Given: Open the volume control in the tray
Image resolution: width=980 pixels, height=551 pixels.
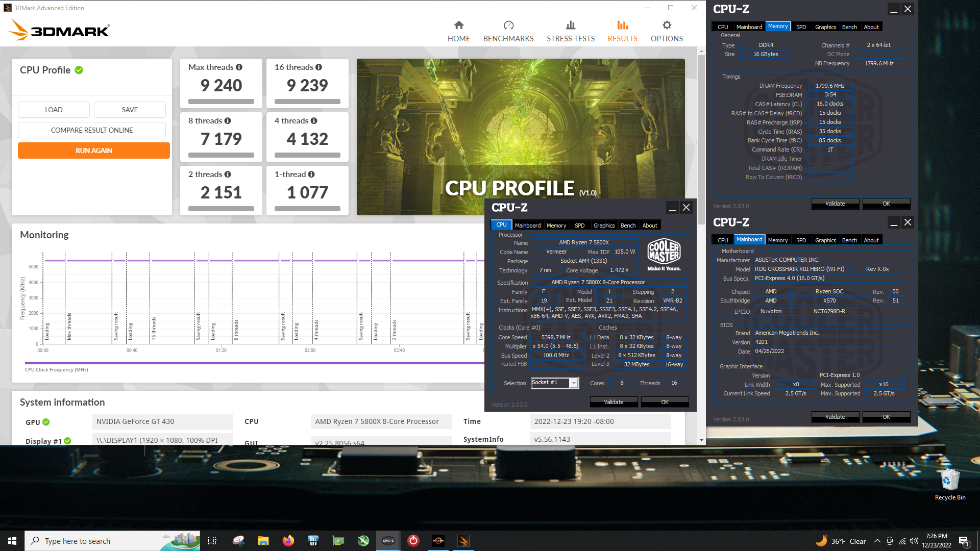Looking at the screenshot, I should [x=914, y=541].
